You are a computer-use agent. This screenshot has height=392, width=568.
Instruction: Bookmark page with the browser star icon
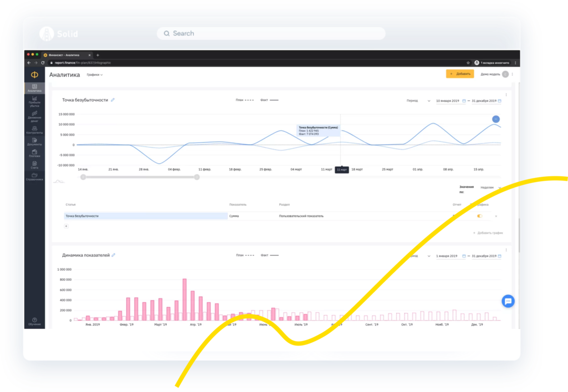click(469, 62)
